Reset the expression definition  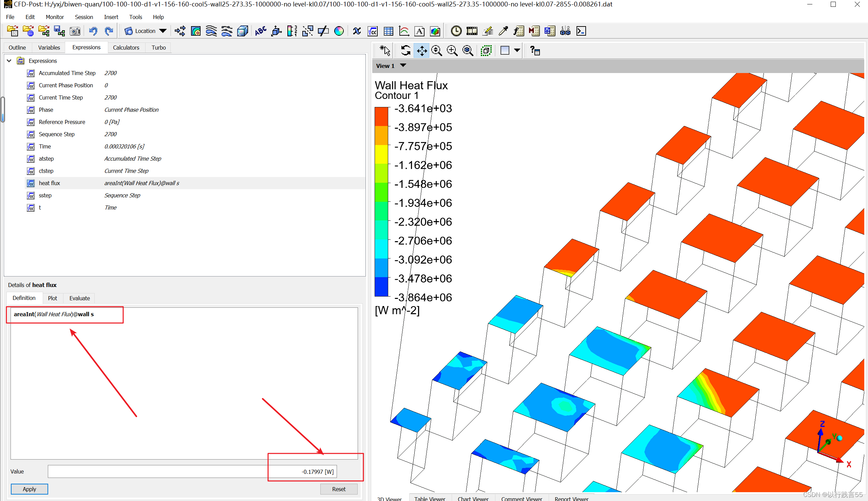(x=339, y=489)
